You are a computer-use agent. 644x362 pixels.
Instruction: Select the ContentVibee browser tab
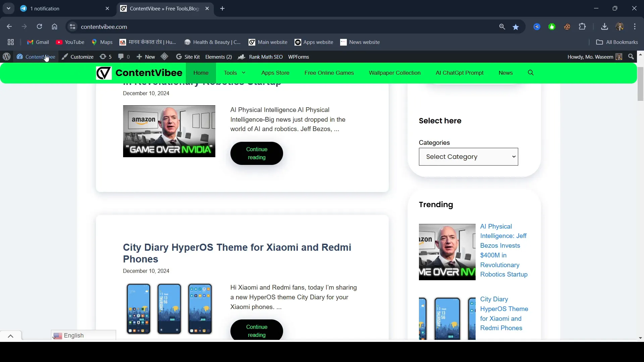coord(164,9)
